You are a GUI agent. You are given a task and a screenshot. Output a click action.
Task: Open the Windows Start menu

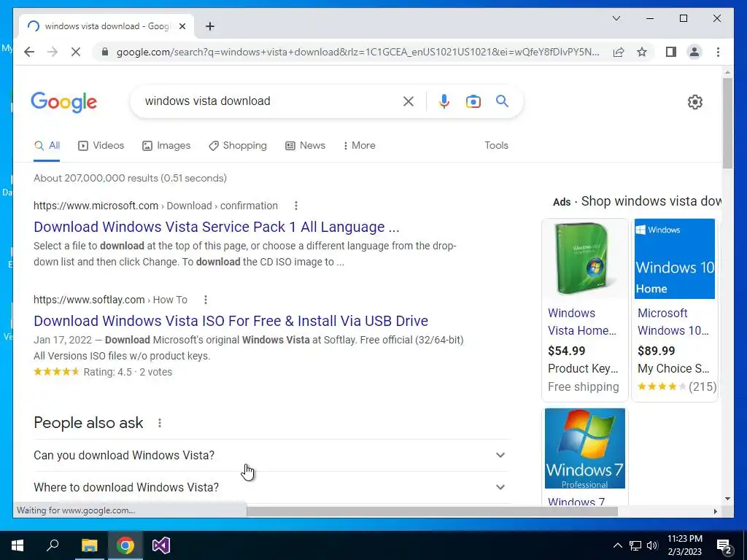click(18, 545)
